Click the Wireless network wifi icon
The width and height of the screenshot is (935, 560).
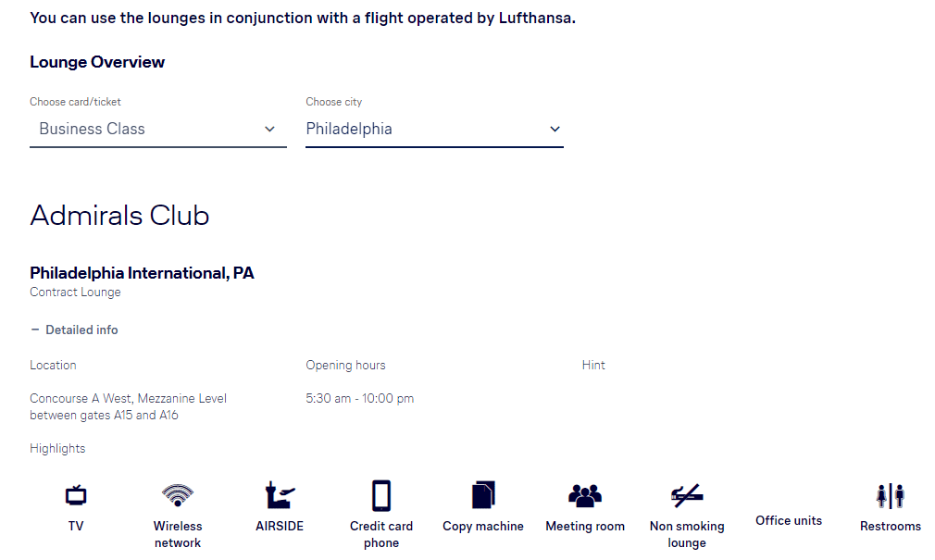point(178,495)
